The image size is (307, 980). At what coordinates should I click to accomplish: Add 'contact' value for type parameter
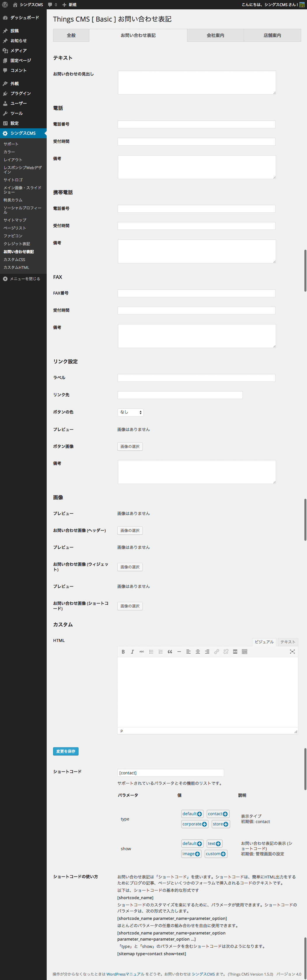218,814
